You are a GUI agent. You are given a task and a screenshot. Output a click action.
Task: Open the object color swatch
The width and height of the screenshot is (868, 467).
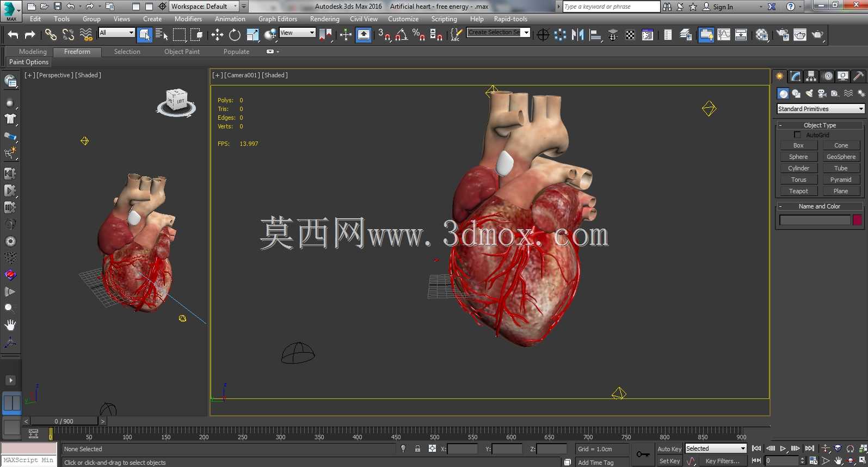click(857, 220)
